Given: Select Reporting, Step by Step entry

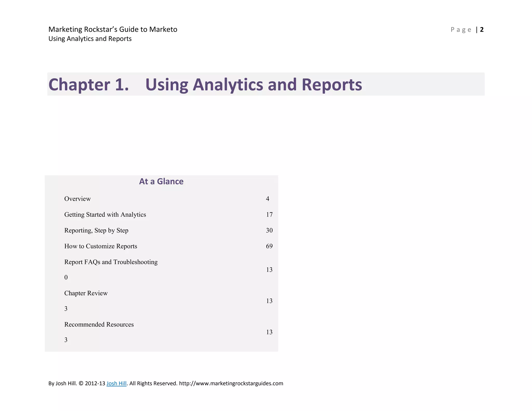Looking at the screenshot, I should click(x=96, y=230).
